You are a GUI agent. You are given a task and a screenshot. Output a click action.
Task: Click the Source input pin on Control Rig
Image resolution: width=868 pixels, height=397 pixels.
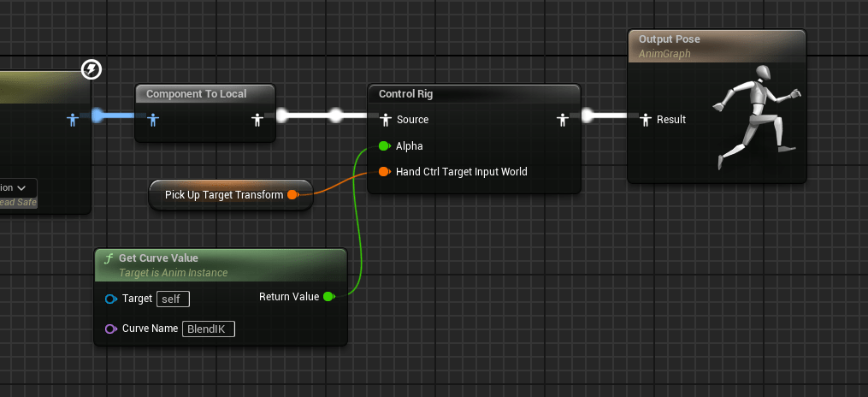pos(385,120)
